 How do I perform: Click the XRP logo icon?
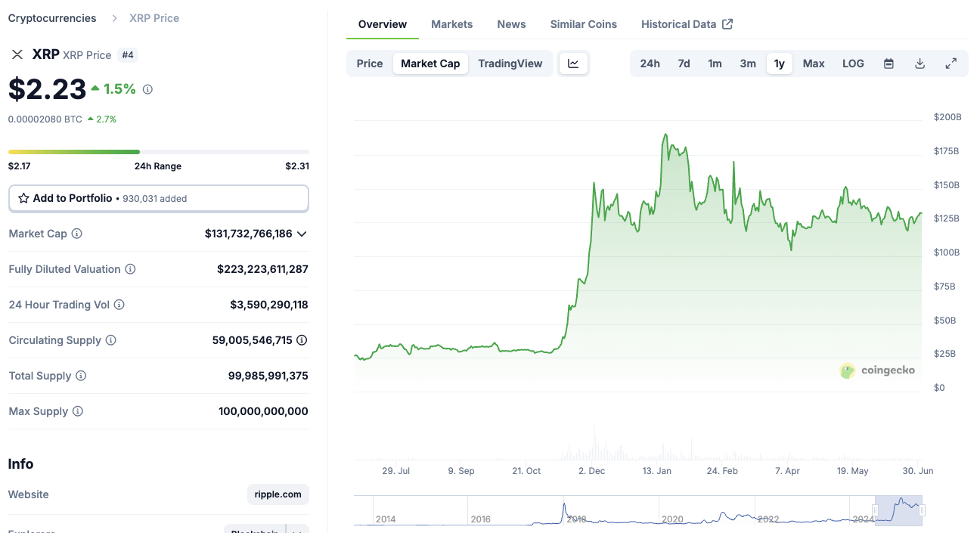pos(17,54)
